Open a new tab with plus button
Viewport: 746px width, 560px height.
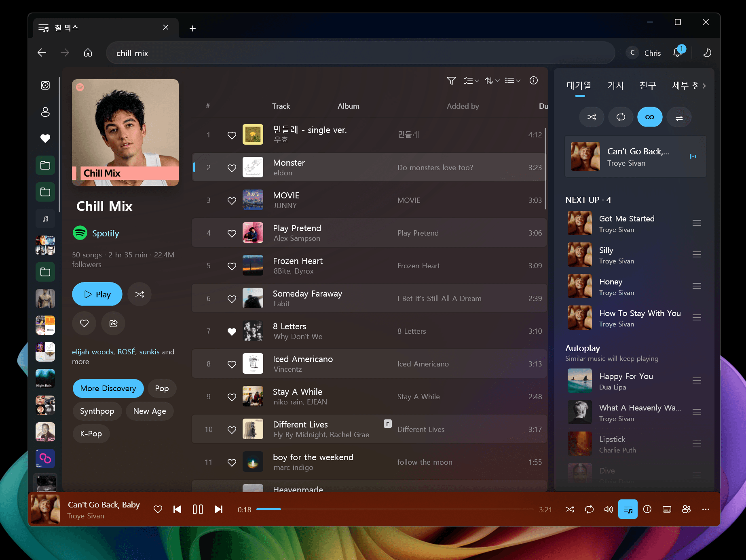pos(193,28)
